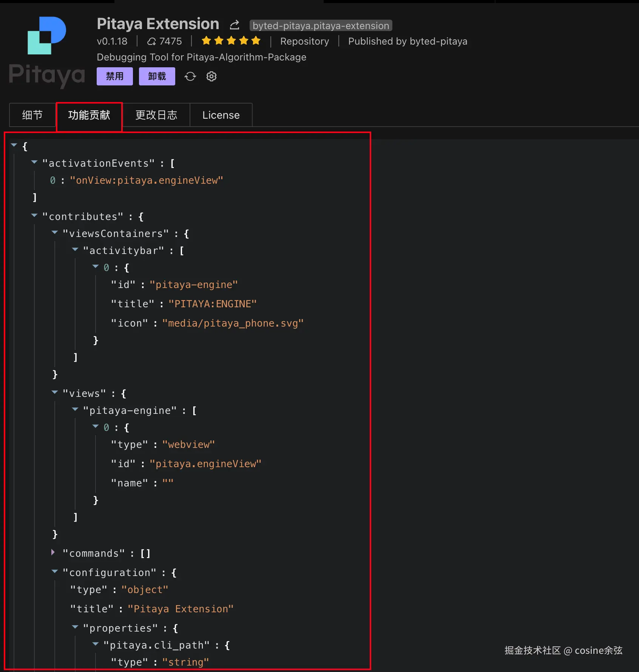This screenshot has height=672, width=639.
Task: Click the value "PITAYA:ENGINE"
Action: tap(213, 304)
